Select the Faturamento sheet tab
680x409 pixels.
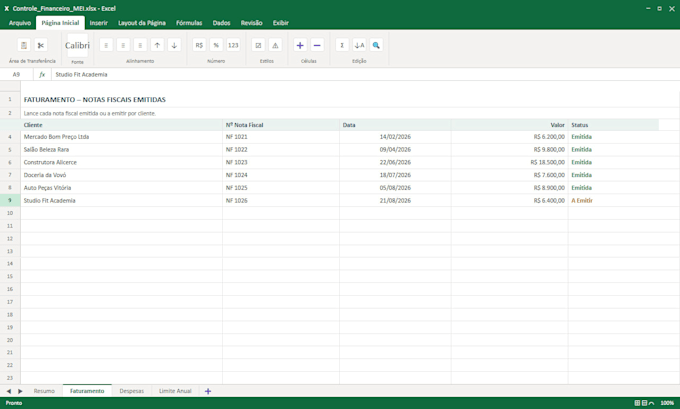pos(87,391)
